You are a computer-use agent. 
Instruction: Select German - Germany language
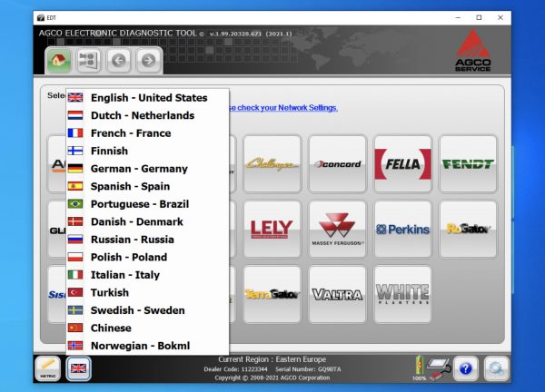(147, 169)
